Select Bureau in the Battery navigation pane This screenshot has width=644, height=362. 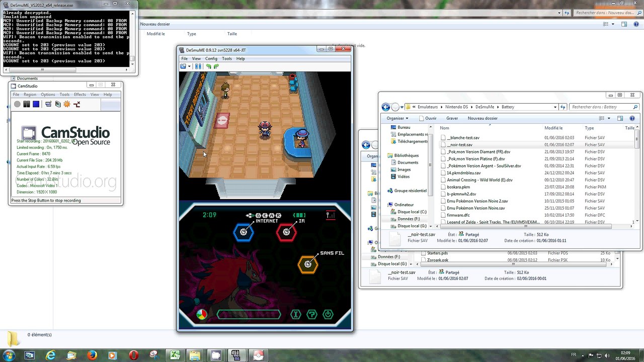tap(404, 128)
